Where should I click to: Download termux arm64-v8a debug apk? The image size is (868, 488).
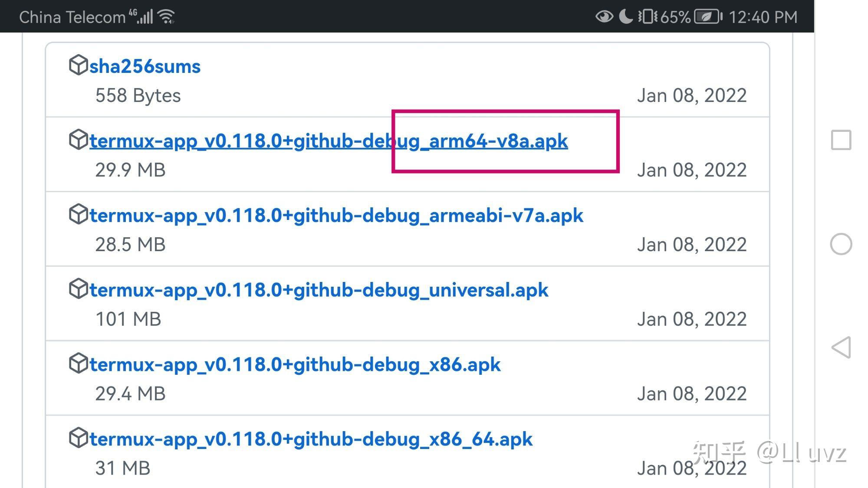coord(329,141)
